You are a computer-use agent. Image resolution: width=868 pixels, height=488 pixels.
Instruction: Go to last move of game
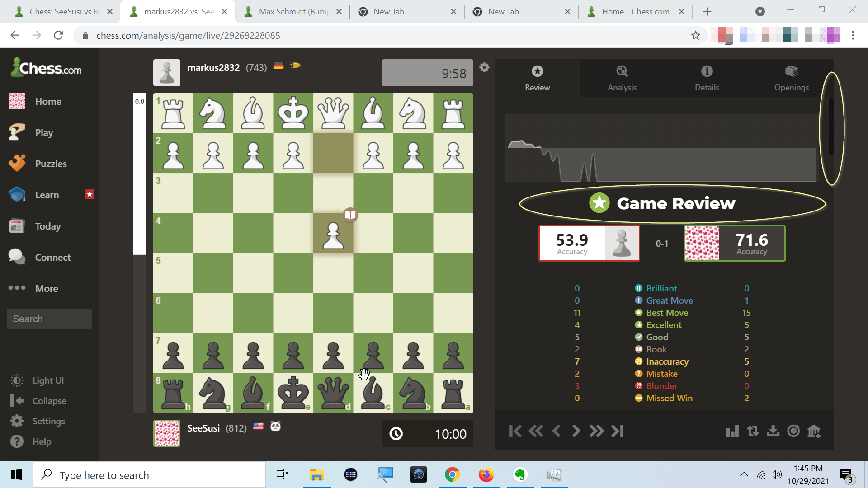(618, 431)
